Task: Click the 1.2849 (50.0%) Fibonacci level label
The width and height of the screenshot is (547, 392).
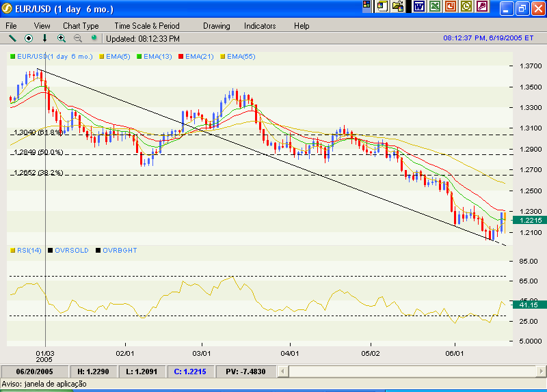Action: [x=38, y=152]
